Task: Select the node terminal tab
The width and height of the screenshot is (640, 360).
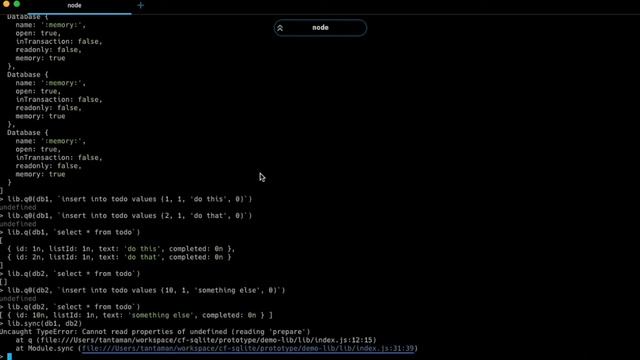Action: 74,5
